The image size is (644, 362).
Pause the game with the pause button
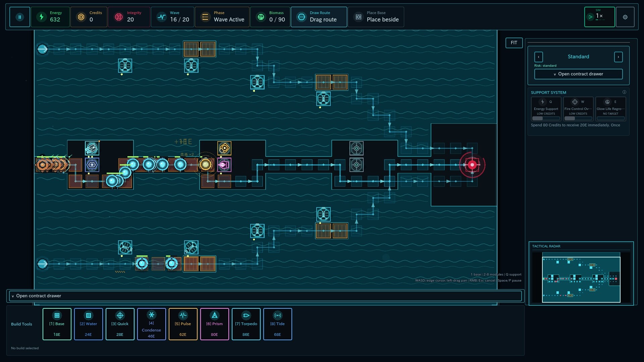point(20,17)
